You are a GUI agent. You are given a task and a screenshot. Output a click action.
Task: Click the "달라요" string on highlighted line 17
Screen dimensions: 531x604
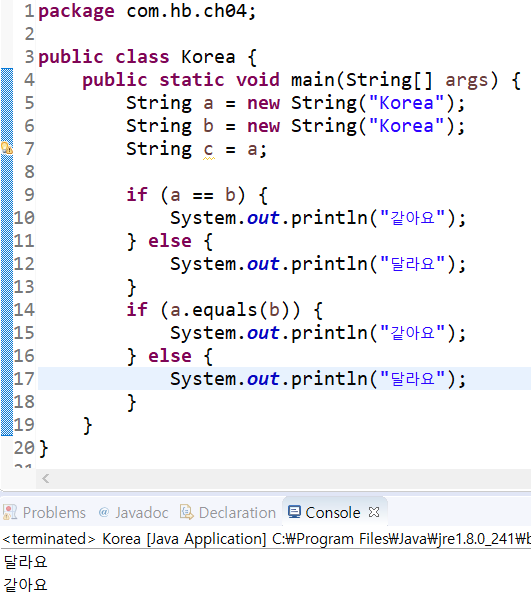[412, 379]
